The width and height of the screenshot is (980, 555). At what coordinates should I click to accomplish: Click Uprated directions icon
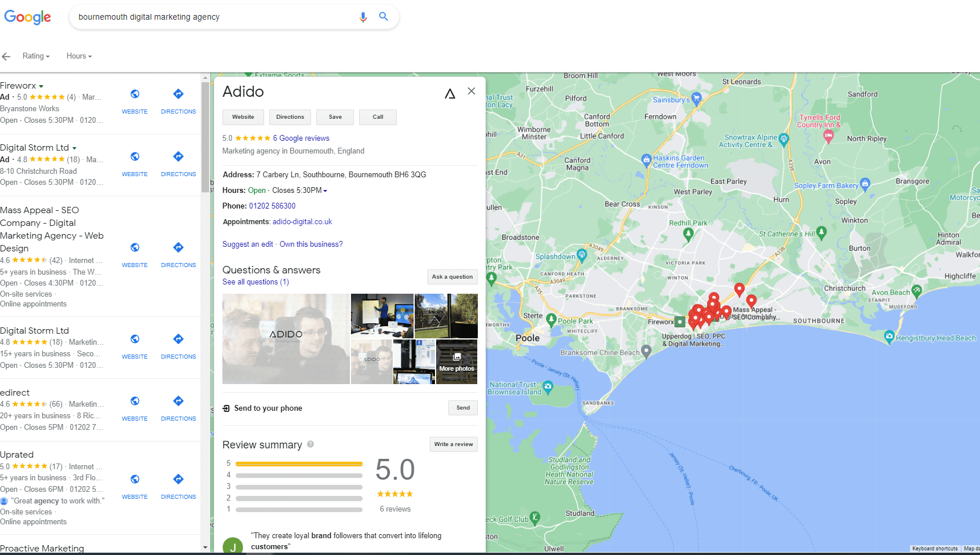click(178, 479)
